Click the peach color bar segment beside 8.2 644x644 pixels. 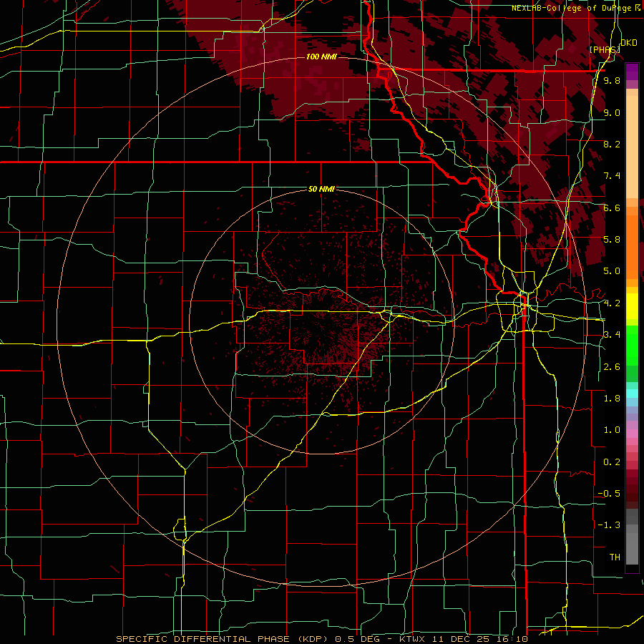click(x=632, y=147)
